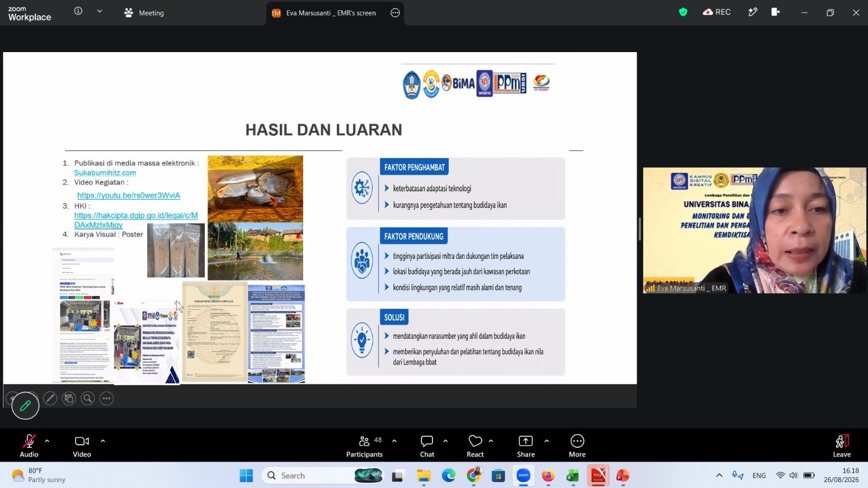Screen dimensions: 868x488
Task: Open React emoji reactions
Action: (475, 446)
